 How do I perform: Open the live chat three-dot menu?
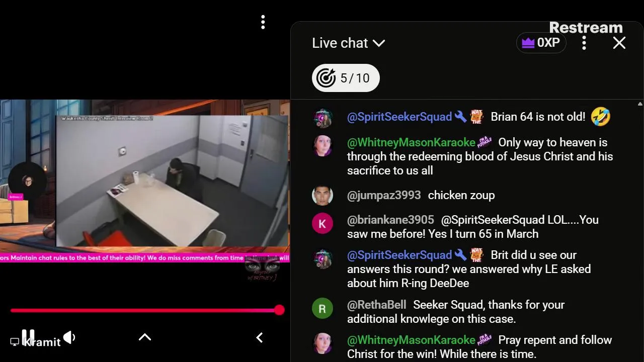(x=584, y=43)
